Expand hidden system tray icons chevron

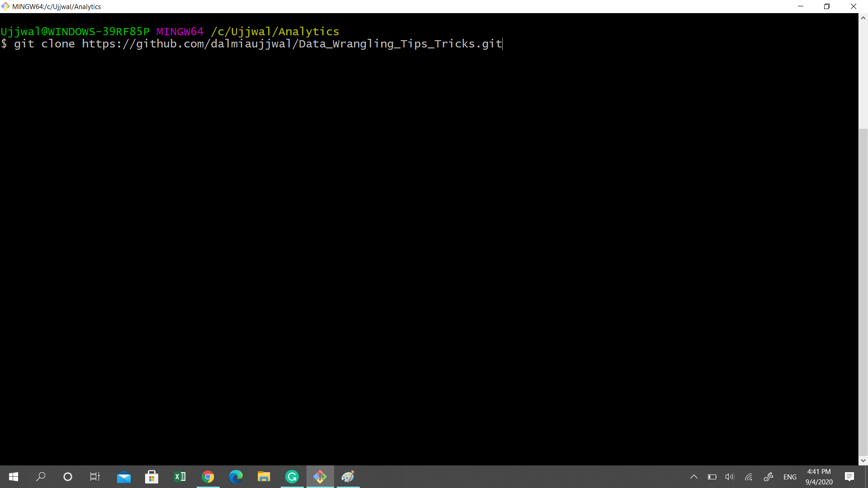[x=694, y=477]
